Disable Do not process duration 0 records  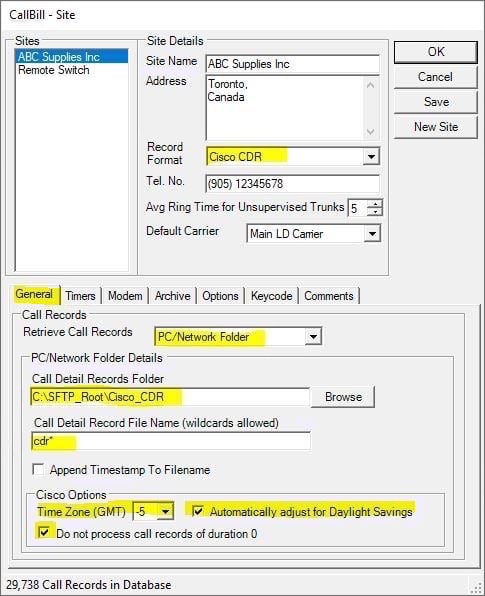[44, 532]
